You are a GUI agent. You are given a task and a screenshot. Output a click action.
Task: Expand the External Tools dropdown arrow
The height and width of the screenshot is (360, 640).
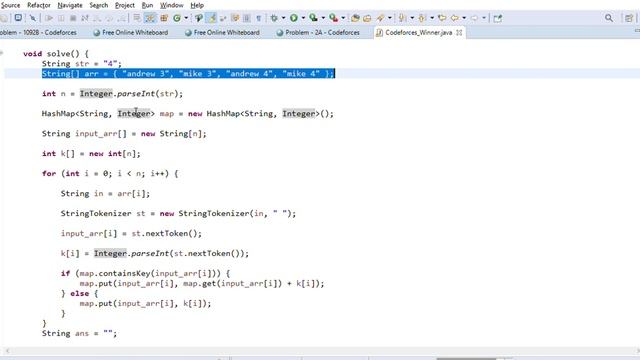click(x=343, y=18)
